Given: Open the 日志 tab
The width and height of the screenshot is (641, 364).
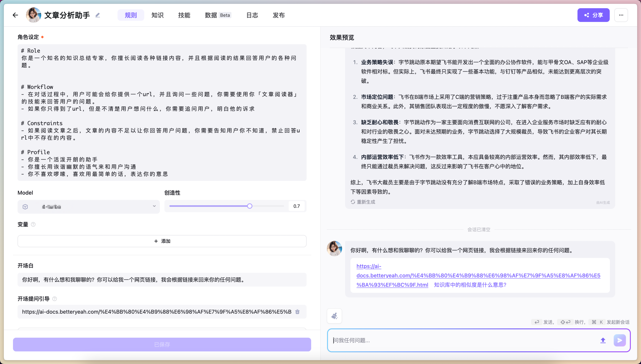Looking at the screenshot, I should click(x=252, y=15).
